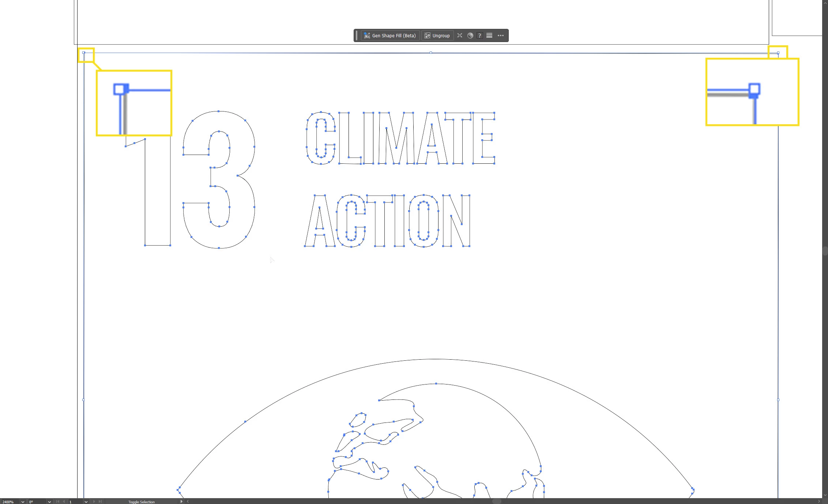Expand status bar arrow next to Toggle Selection
This screenshot has height=504, width=828.
pos(181,501)
